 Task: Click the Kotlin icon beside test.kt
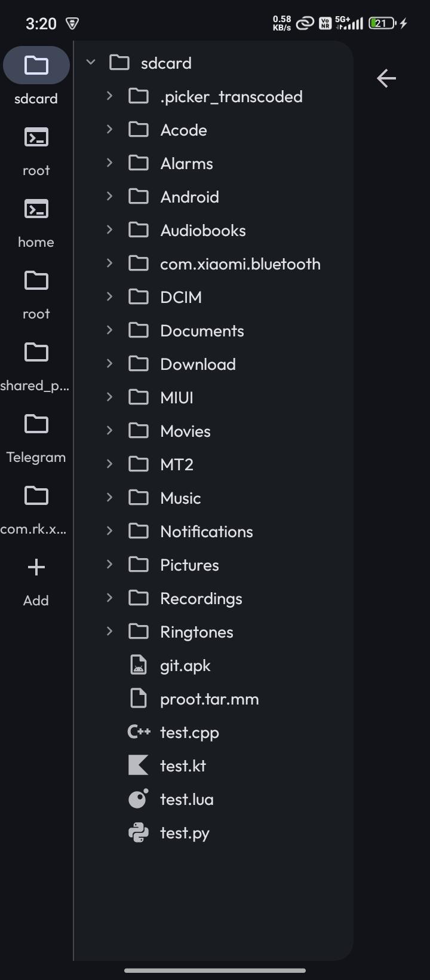[x=139, y=765]
